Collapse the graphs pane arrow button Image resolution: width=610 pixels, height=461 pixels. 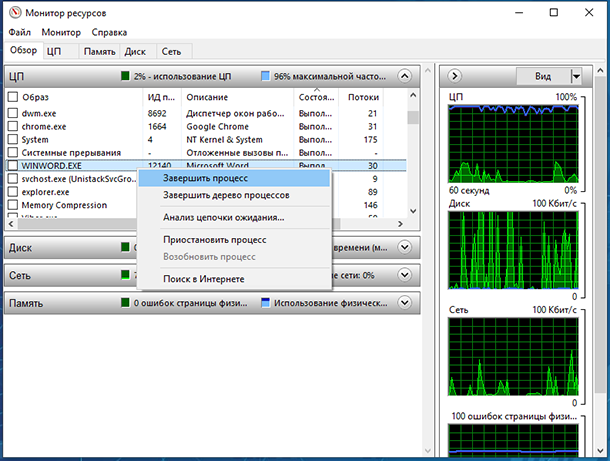(454, 76)
